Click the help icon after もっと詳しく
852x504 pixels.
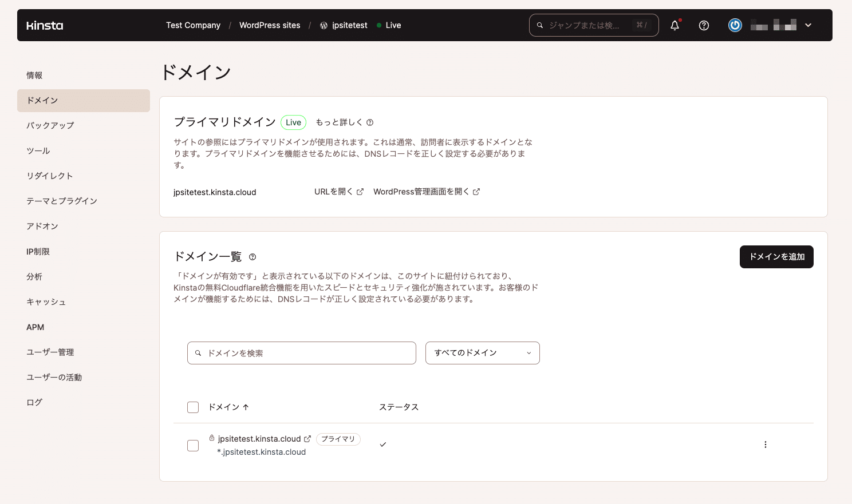[x=370, y=122]
